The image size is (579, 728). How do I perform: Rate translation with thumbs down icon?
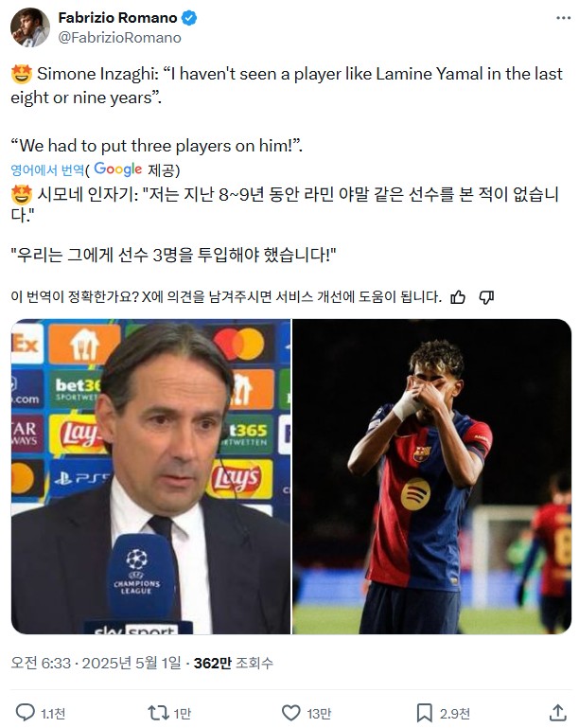486,297
